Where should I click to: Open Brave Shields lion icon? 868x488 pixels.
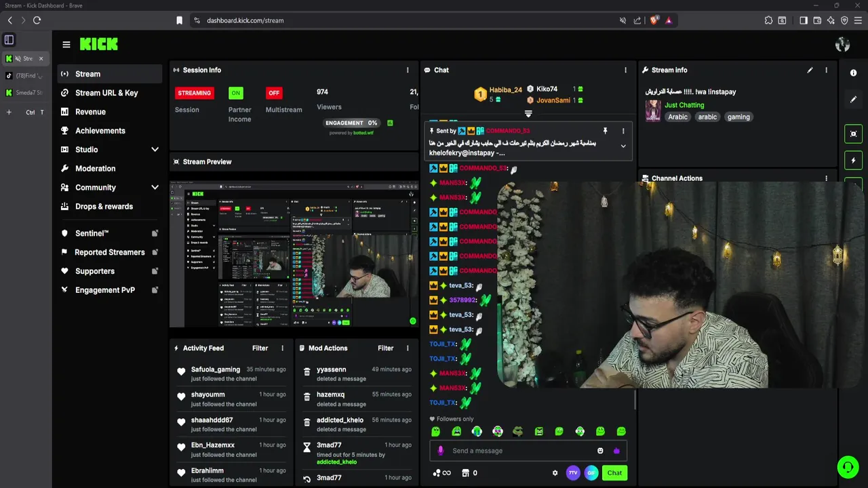[654, 20]
